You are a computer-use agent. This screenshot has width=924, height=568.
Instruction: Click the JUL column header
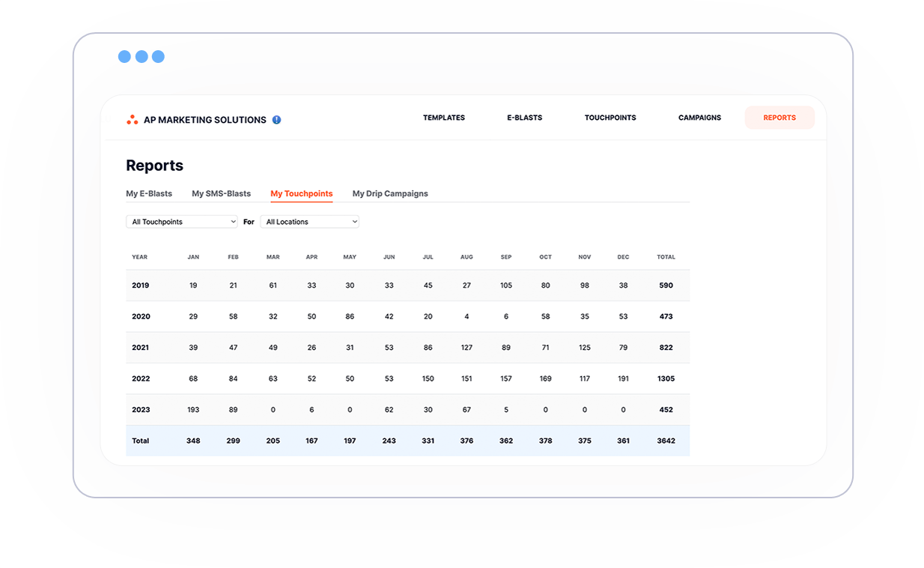(x=428, y=257)
